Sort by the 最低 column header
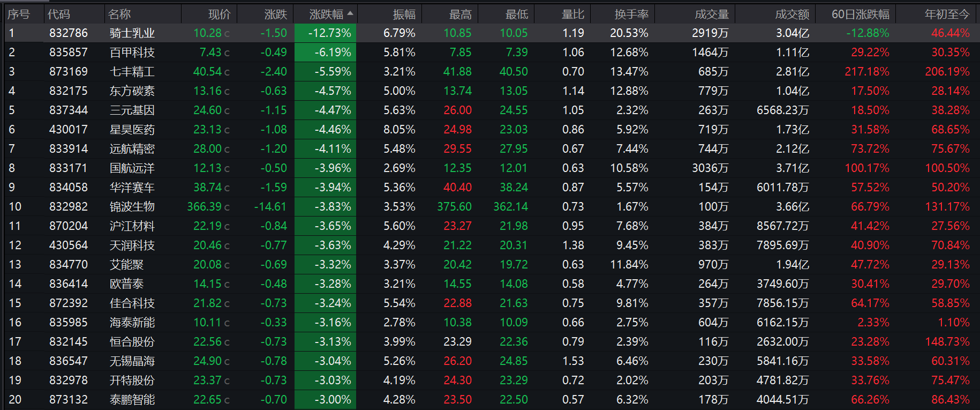Screen dimensions: 980x410 (x=517, y=14)
